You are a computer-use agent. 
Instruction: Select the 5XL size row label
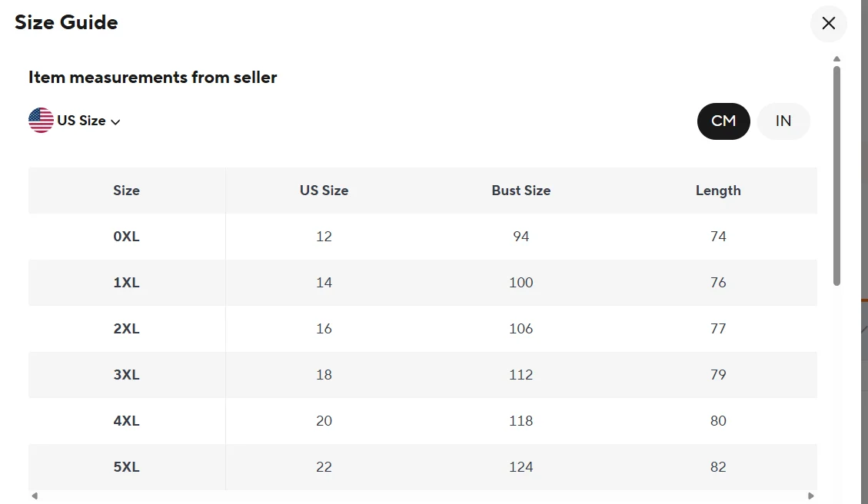[126, 467]
